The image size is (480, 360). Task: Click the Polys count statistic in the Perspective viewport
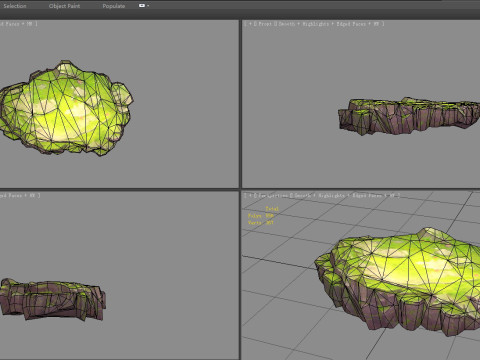click(261, 216)
